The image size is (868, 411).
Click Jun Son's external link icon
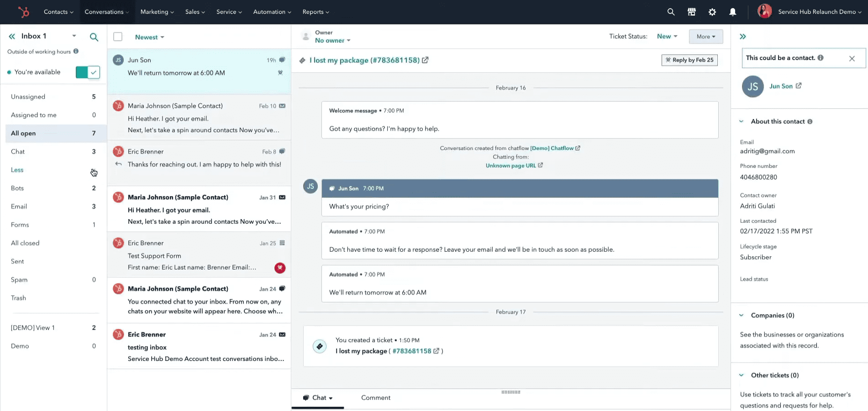click(x=798, y=85)
